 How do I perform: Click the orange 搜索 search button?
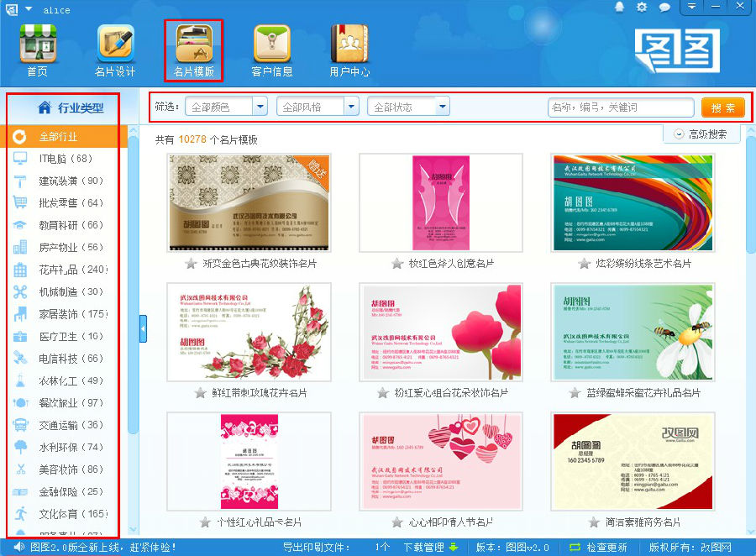click(722, 108)
